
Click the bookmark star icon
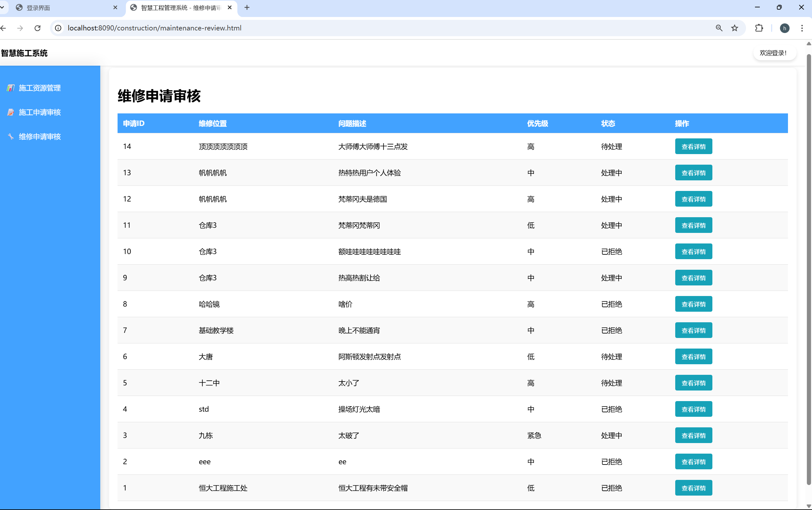point(734,28)
